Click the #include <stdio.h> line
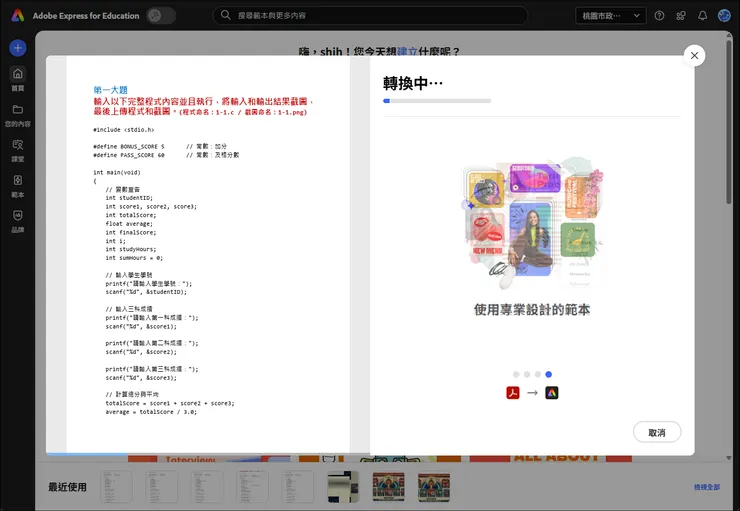 coord(124,130)
